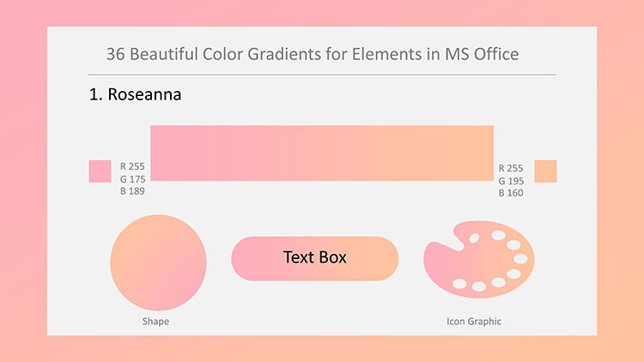Select the 'G 175' color value text
This screenshot has width=644, height=362.
pyautogui.click(x=132, y=179)
